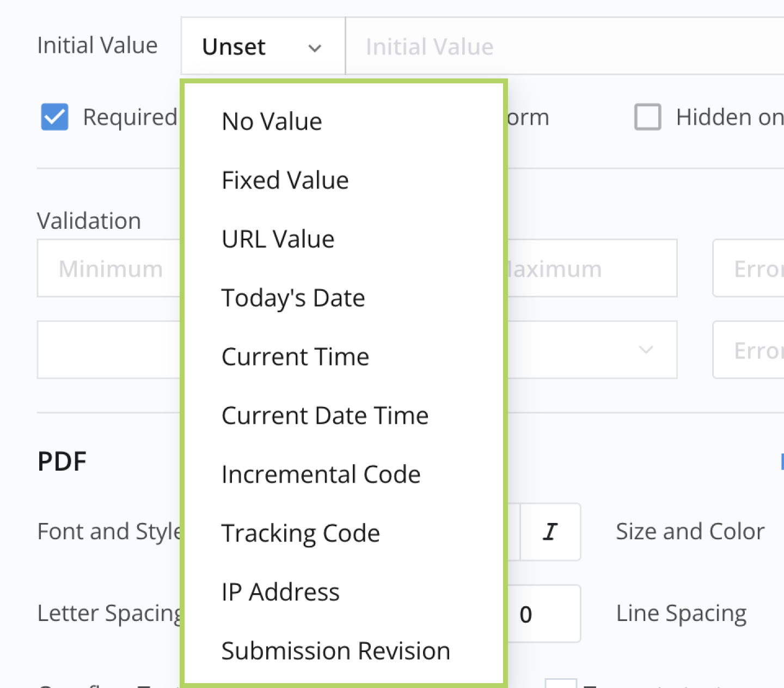Select Today's Date option
The image size is (784, 688).
tap(293, 298)
